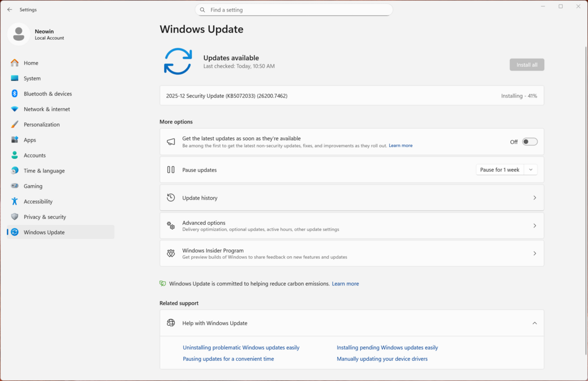
Task: Click the Install all button
Action: [527, 64]
